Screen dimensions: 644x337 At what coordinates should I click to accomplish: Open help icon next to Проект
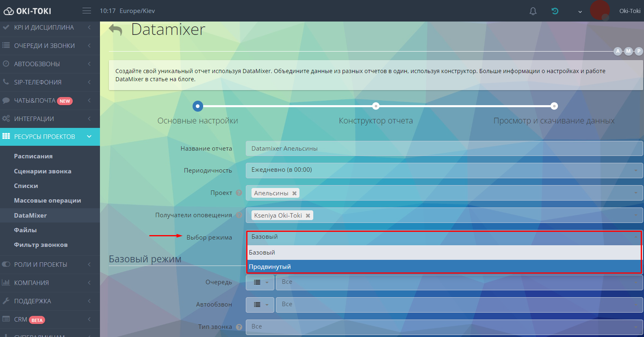tap(239, 193)
